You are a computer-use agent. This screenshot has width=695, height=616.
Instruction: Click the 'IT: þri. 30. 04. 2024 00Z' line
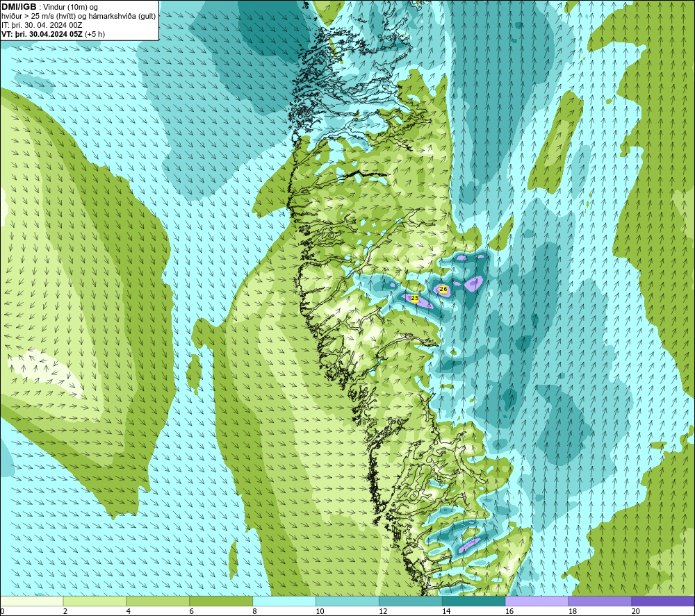coord(42,25)
